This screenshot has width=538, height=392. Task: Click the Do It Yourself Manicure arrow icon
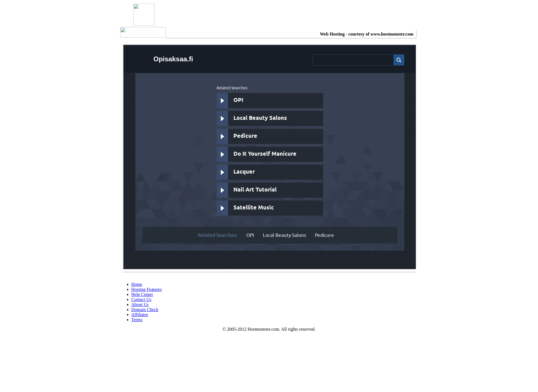coord(222,154)
